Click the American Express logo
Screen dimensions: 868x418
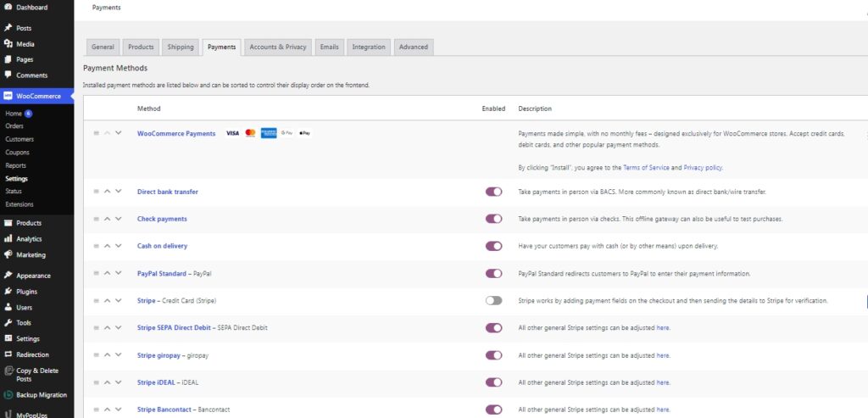tap(269, 133)
